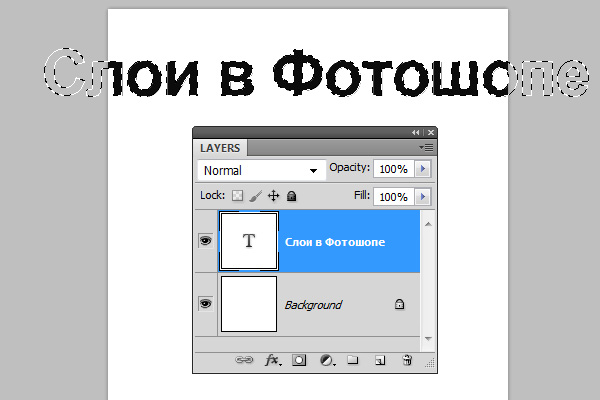Screen dimensions: 600x400
Task: Click the panel resize grip corner
Action: [x=430, y=362]
